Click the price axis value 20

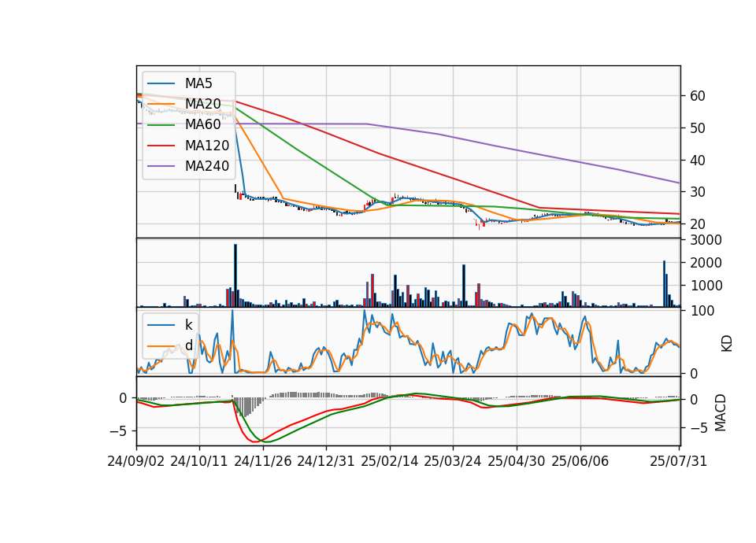point(698,224)
